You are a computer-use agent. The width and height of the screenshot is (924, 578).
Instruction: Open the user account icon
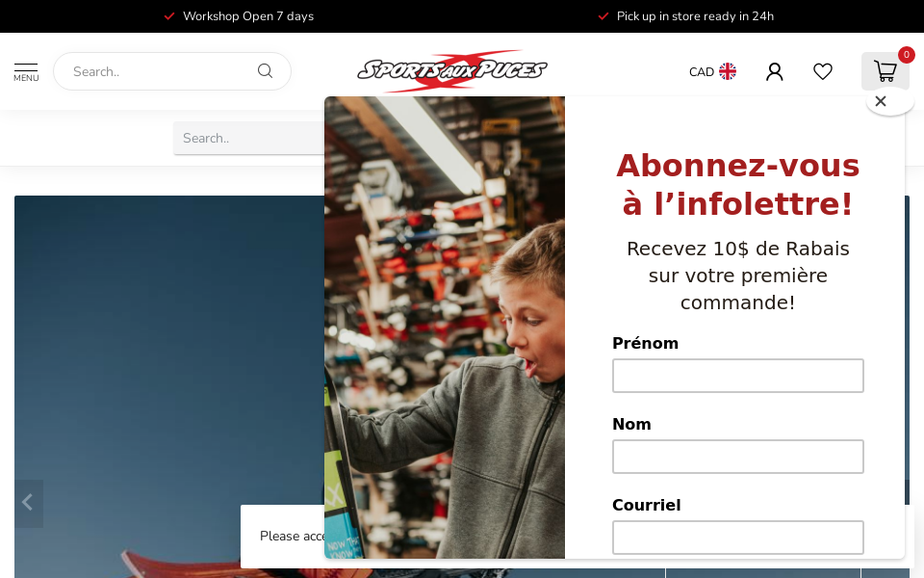[774, 71]
